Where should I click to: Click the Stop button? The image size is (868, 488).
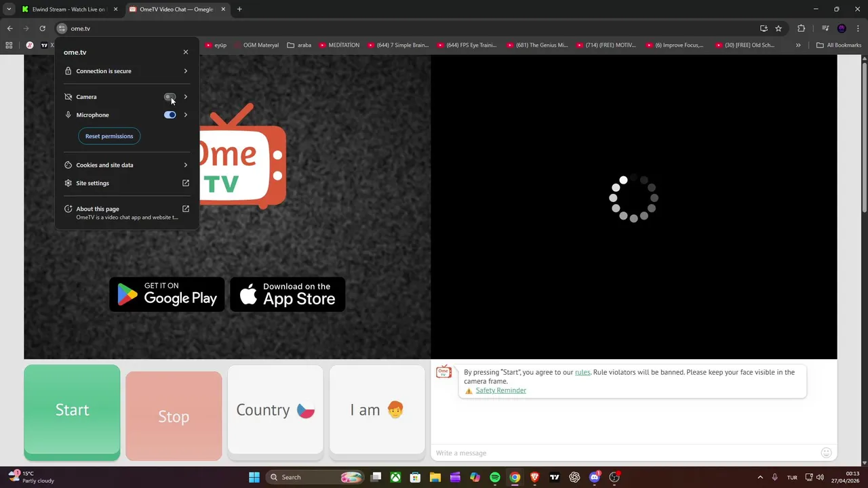click(x=174, y=415)
